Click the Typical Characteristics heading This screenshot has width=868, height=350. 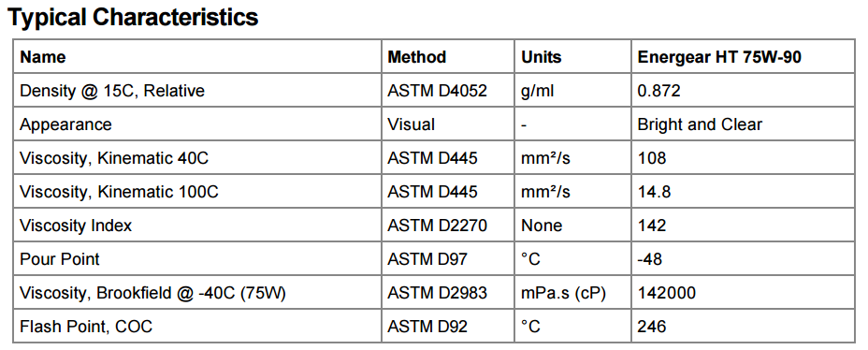[133, 18]
